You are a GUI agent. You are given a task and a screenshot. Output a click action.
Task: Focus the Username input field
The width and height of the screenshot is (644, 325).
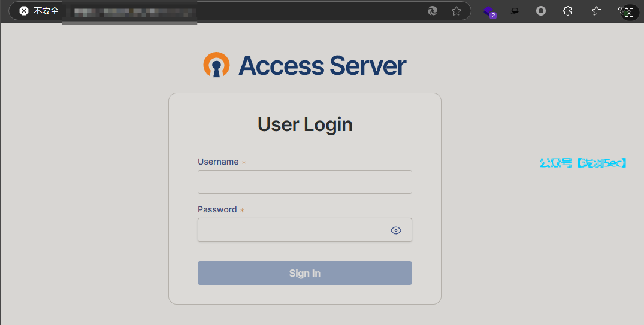(x=304, y=182)
